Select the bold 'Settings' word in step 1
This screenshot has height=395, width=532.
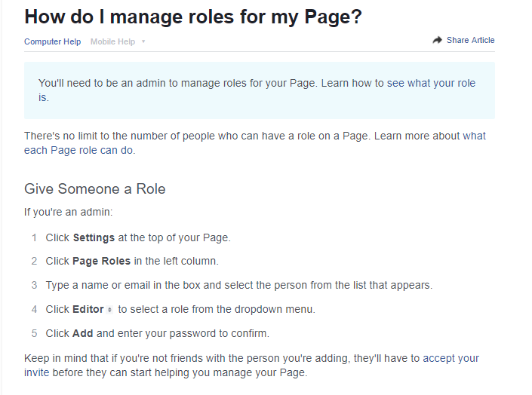(x=94, y=237)
